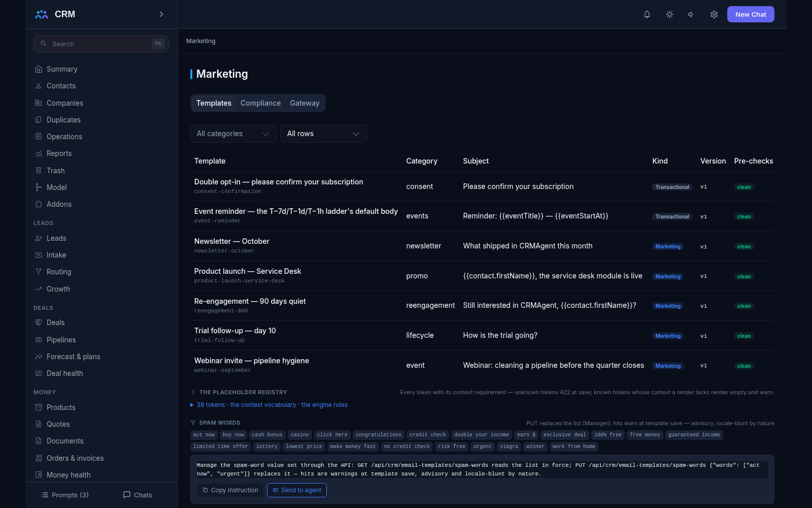Viewport: 812px width, 508px height.
Task: Click the Orders & invoices receipt icon
Action: click(39, 458)
